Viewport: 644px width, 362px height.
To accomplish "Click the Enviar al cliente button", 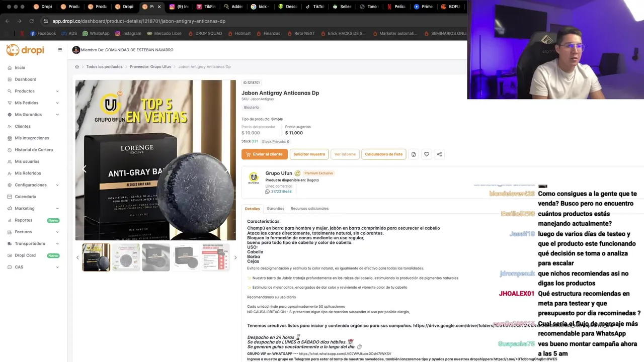I will [264, 154].
